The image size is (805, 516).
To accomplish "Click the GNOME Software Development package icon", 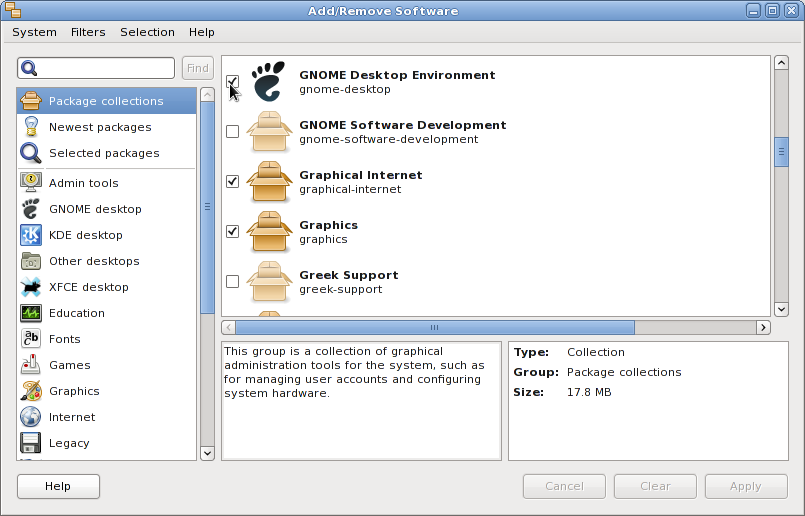I will click(x=270, y=131).
